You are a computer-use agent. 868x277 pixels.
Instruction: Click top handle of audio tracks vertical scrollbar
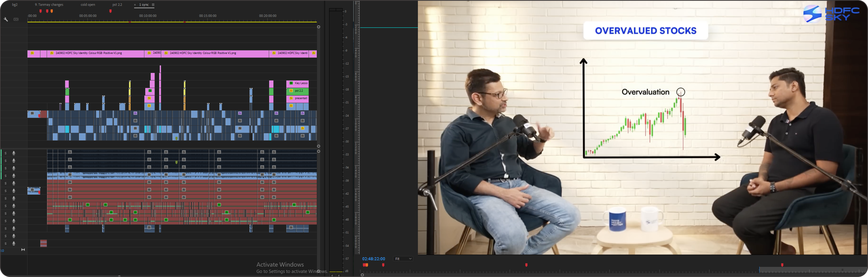coord(319,151)
